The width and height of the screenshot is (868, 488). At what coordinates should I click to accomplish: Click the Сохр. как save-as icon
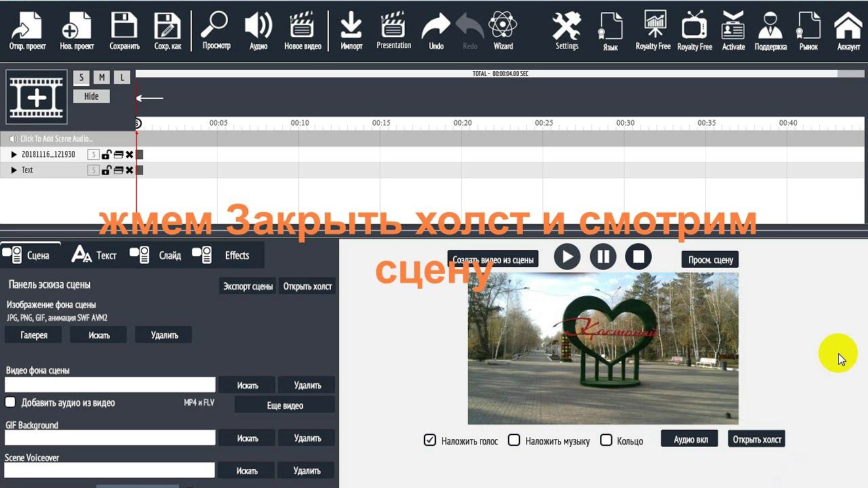[167, 31]
